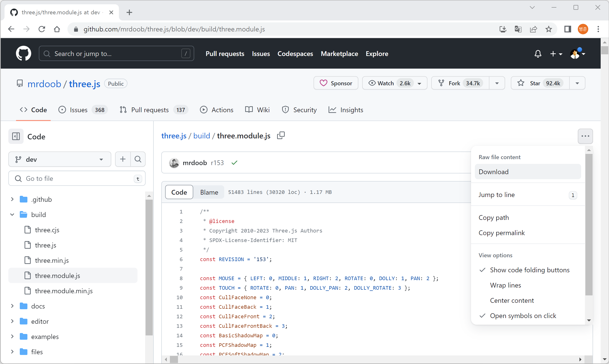Open the mrdoob owner link

point(44,84)
